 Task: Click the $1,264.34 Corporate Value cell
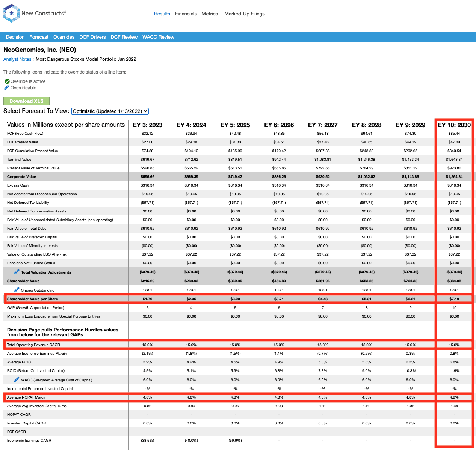[x=454, y=177]
